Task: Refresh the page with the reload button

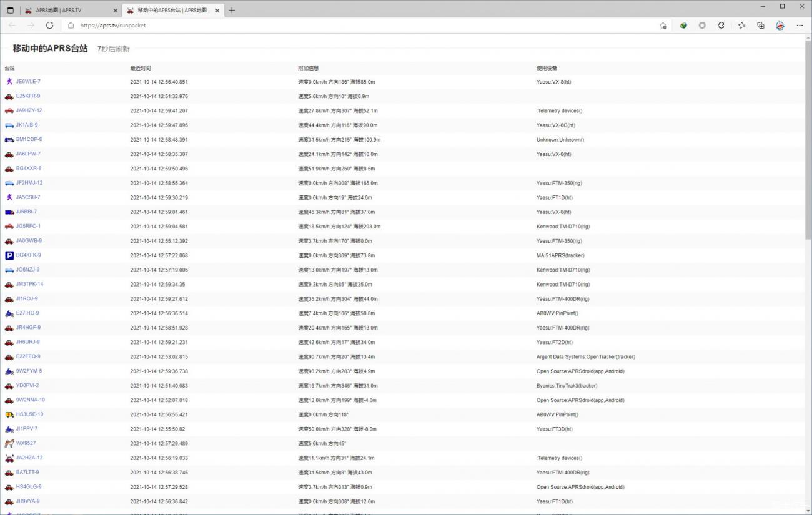Action: [49, 26]
